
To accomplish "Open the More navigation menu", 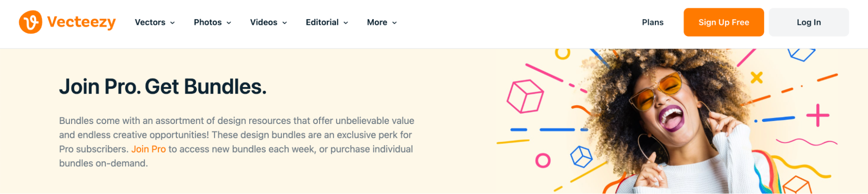I will pyautogui.click(x=377, y=22).
